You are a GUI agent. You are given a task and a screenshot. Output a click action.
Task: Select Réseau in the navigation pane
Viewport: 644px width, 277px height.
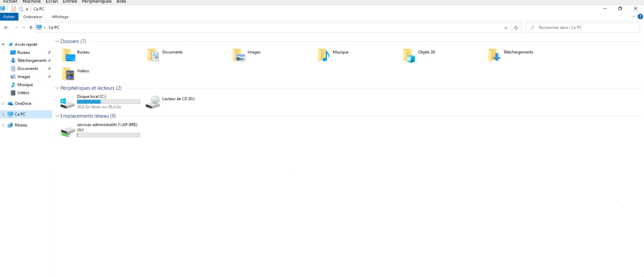21,125
